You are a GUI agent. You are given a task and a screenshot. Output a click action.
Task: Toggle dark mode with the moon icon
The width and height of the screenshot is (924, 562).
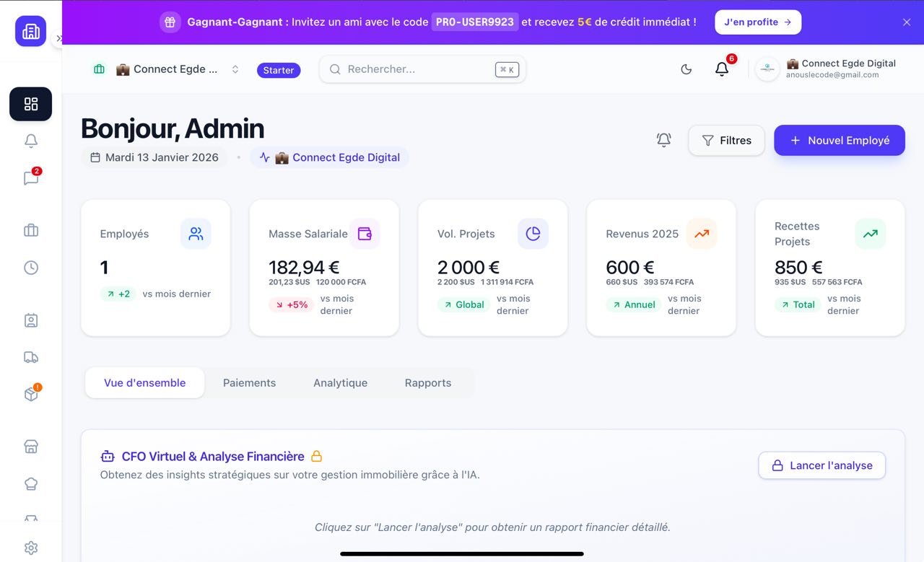[x=686, y=69]
